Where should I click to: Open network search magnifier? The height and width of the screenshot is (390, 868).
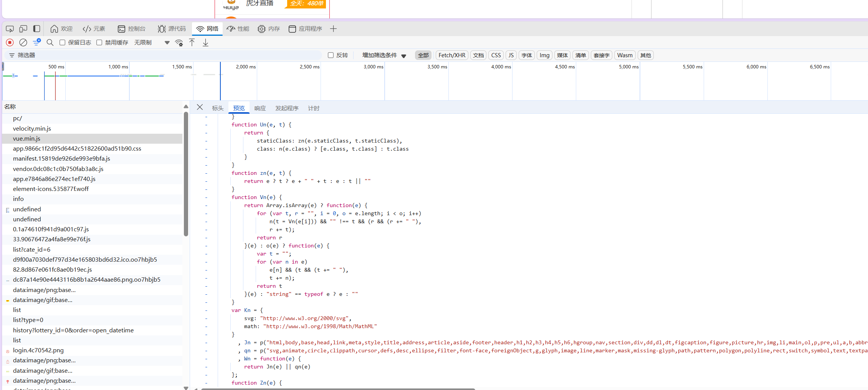pyautogui.click(x=50, y=43)
